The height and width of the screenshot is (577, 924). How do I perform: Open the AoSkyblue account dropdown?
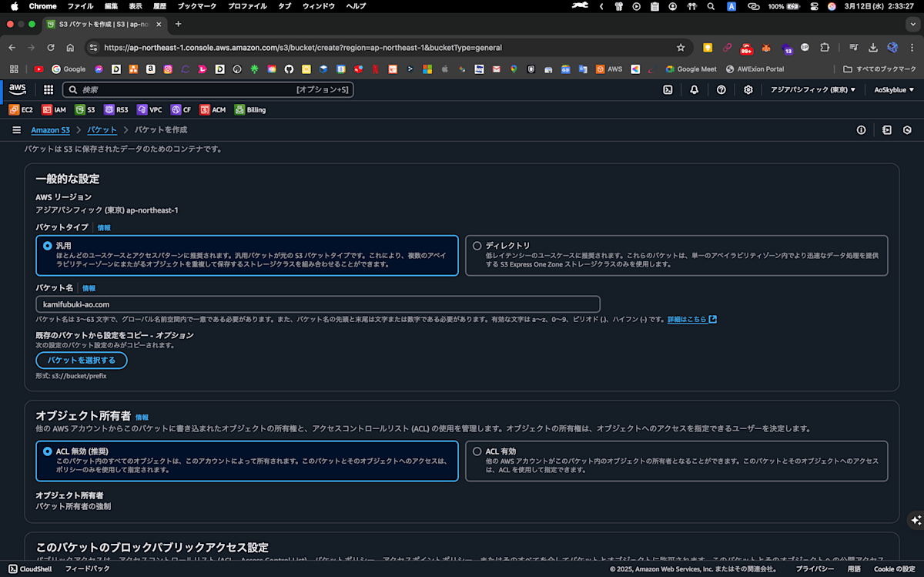click(x=894, y=89)
